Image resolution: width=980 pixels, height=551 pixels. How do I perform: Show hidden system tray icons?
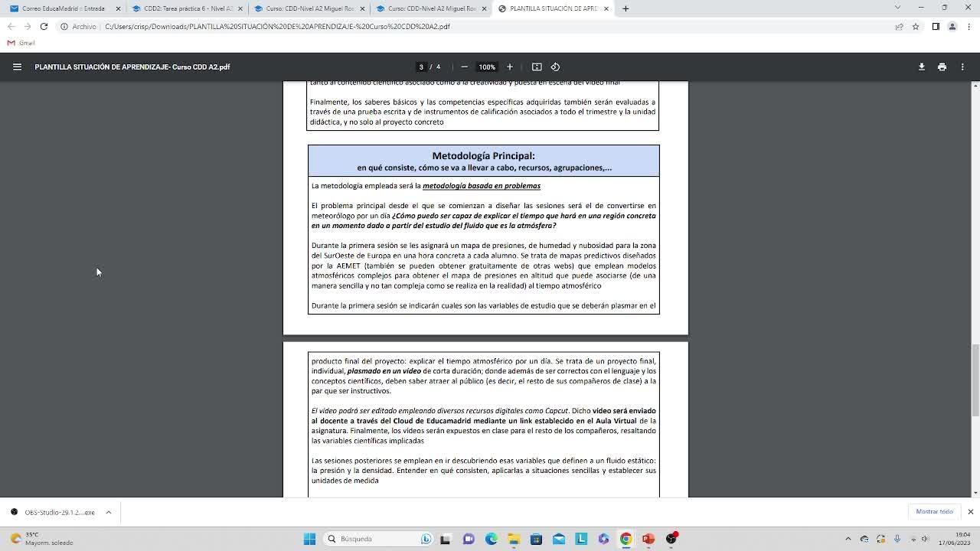point(848,539)
